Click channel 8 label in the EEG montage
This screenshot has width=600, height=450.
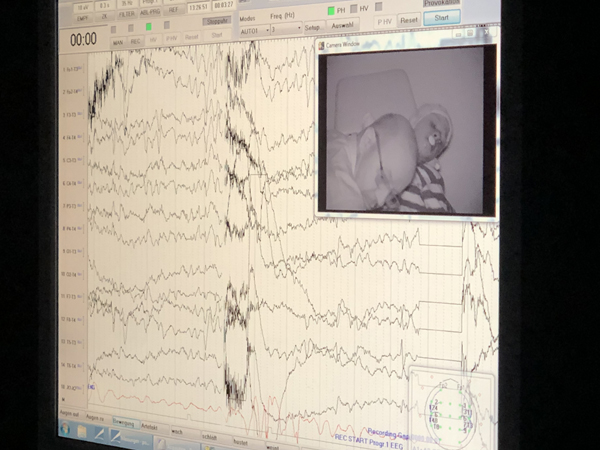point(73,228)
